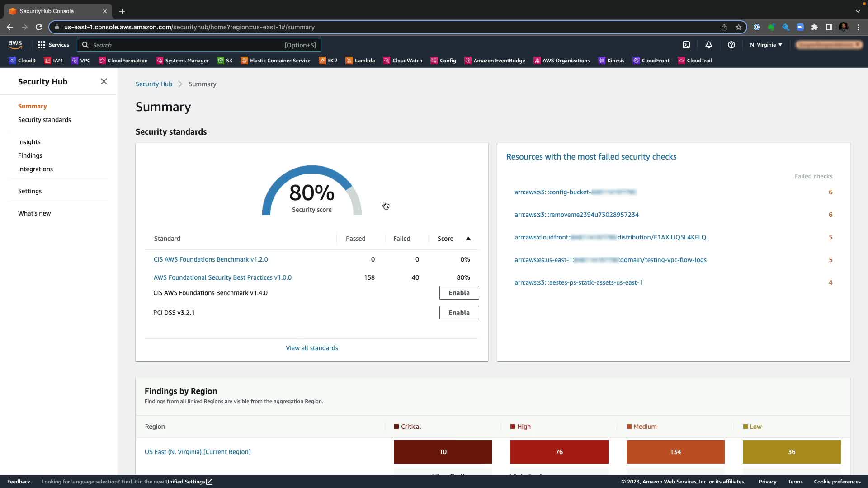Enable the PCI DSS v3.2.1 standard
Screen dimensions: 868x488
459,313
